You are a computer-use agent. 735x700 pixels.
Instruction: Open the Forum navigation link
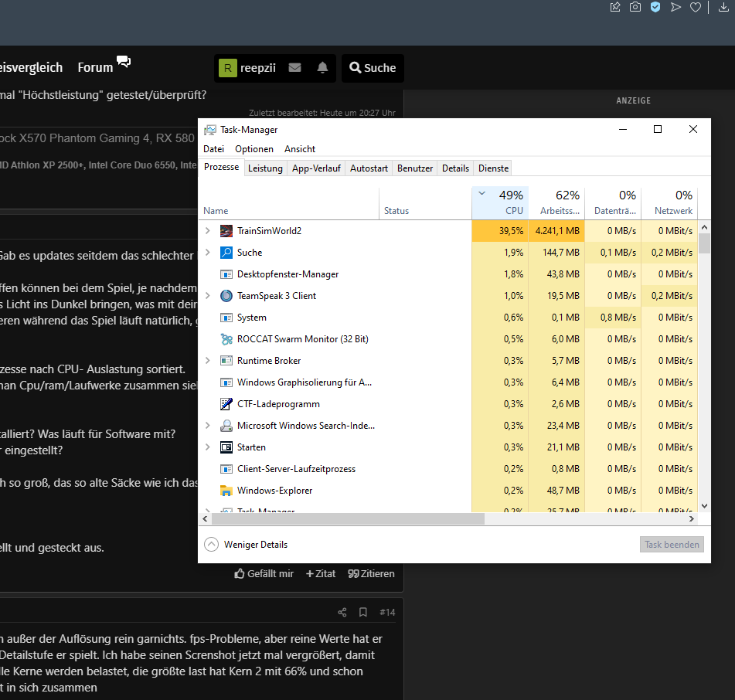(x=104, y=66)
